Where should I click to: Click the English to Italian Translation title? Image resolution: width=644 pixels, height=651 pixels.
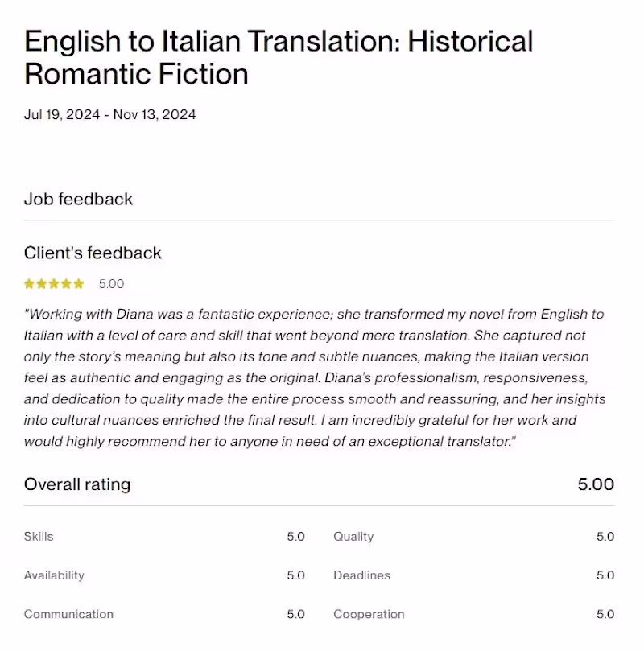279,57
